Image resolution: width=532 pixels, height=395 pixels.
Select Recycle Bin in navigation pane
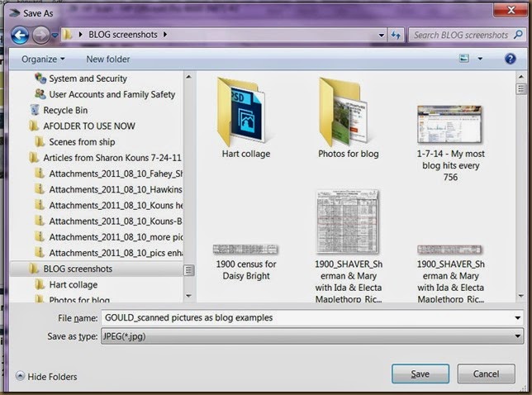point(65,110)
